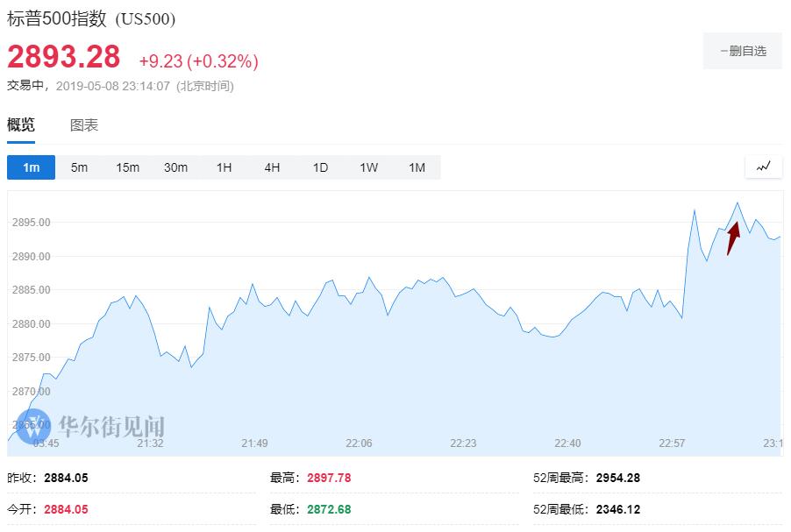Choose the 1M monthly interval

tap(417, 167)
